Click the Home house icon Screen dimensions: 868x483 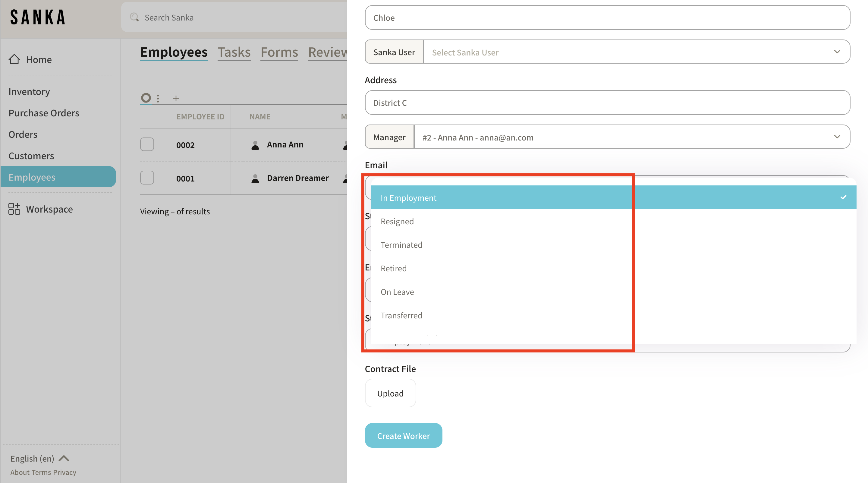[x=14, y=59]
